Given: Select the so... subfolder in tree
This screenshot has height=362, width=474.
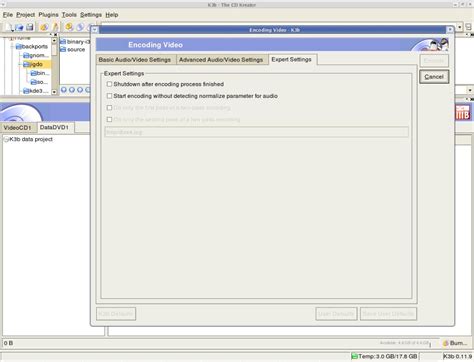Looking at the screenshot, I should point(39,82).
